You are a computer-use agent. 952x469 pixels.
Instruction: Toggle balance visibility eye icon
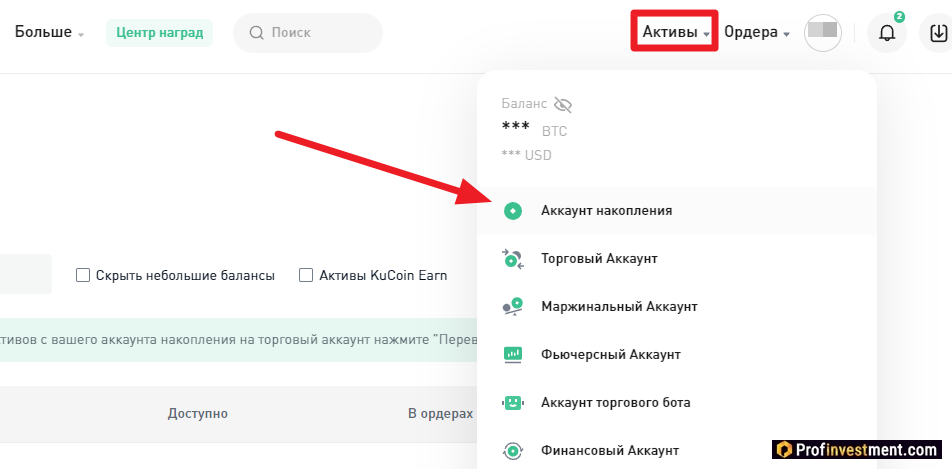(x=563, y=104)
